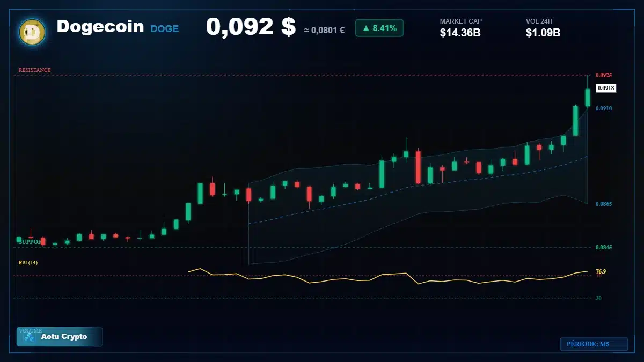Click the PÉRIODE: M5 button
644x362 pixels.
click(594, 344)
